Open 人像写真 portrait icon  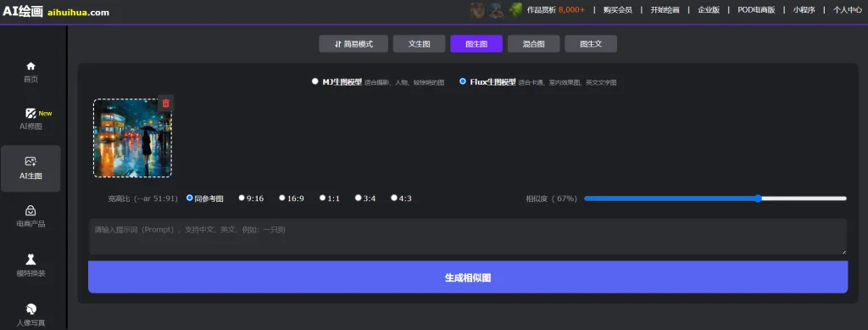[31, 309]
